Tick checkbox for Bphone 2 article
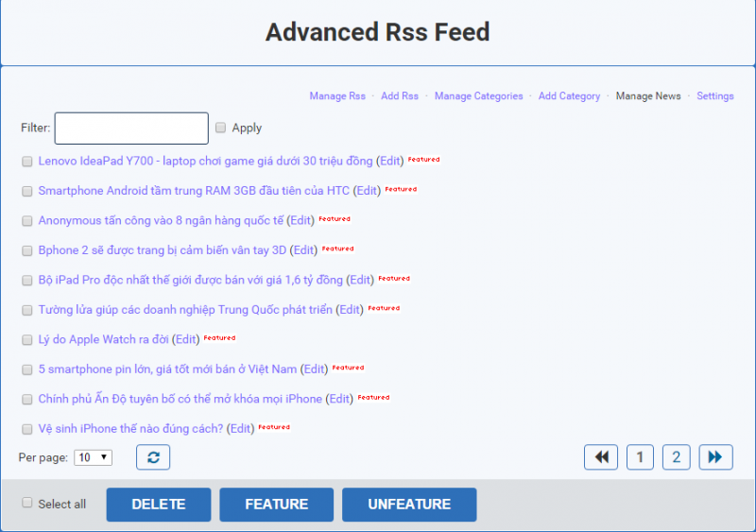The height and width of the screenshot is (532, 756). point(27,250)
